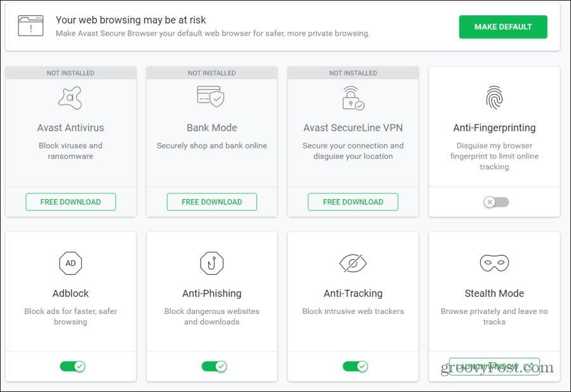571x392 pixels.
Task: Launch the Stealth Mode window button
Action: (x=494, y=366)
